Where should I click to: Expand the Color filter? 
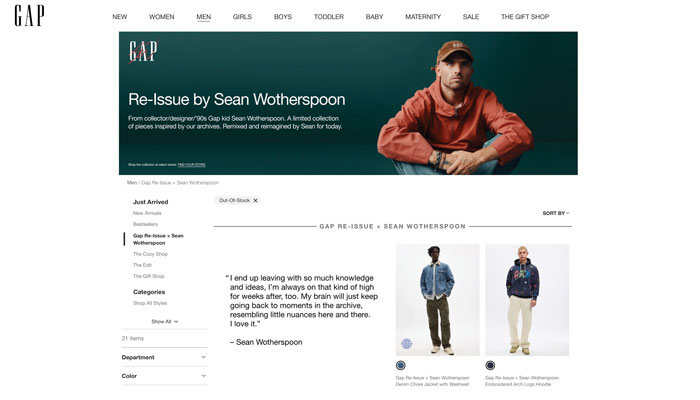pyautogui.click(x=164, y=376)
